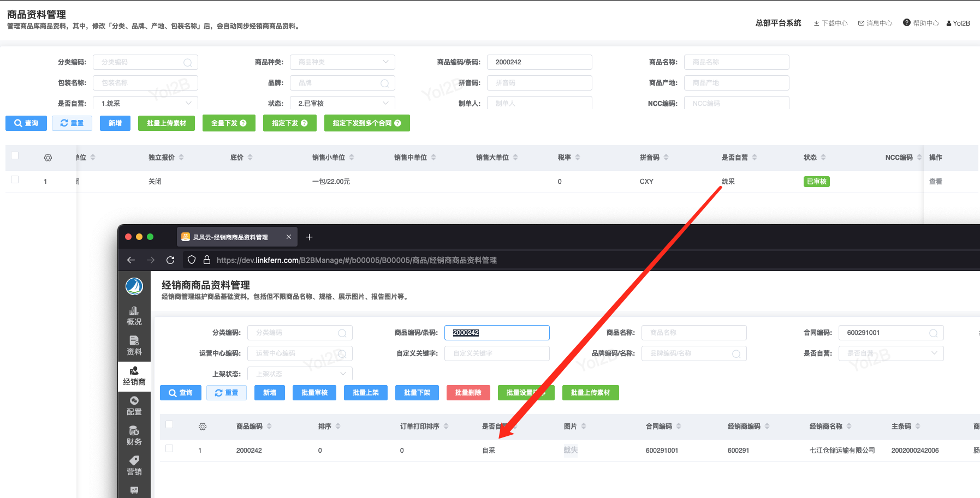Viewport: 980px width, 498px height.
Task: Sort by 独立报价 column in back table
Action: (181, 158)
